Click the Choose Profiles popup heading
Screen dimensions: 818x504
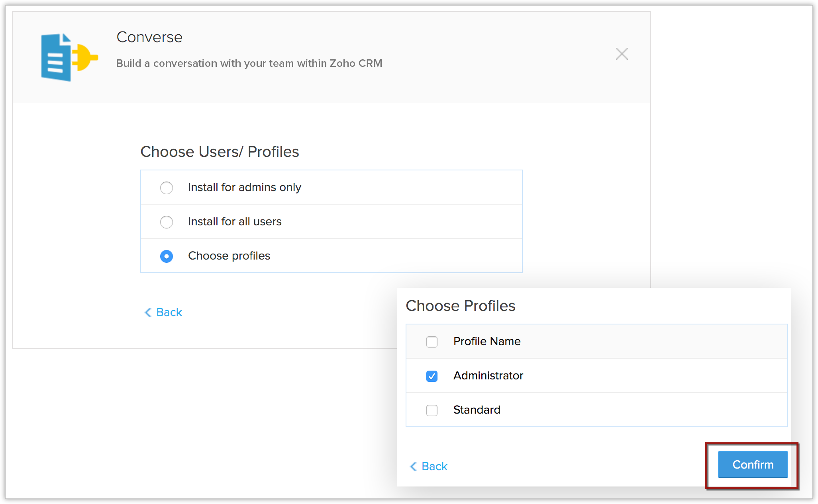pyautogui.click(x=460, y=306)
